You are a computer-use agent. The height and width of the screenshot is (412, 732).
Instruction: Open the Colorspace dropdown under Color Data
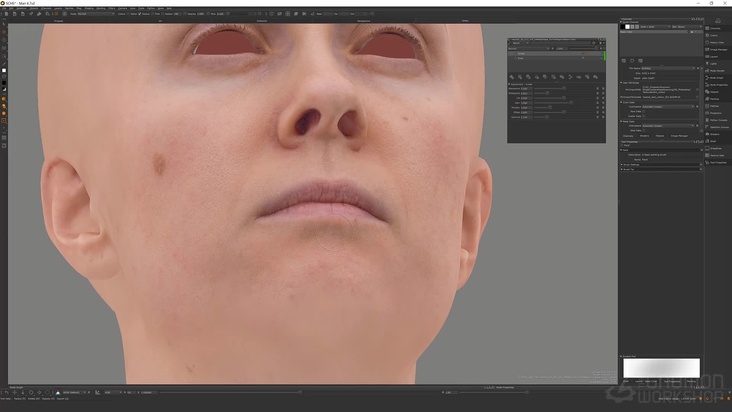[668, 107]
